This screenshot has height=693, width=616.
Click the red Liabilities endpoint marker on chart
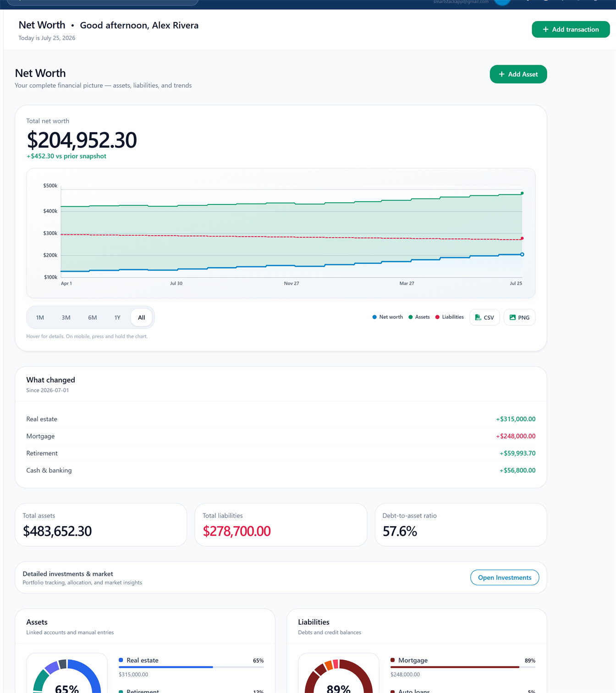coord(522,238)
